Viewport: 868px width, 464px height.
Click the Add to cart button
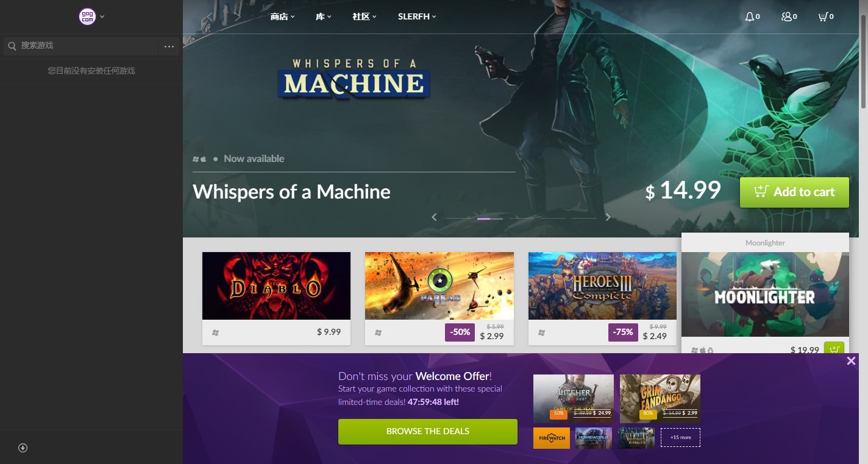pos(794,192)
